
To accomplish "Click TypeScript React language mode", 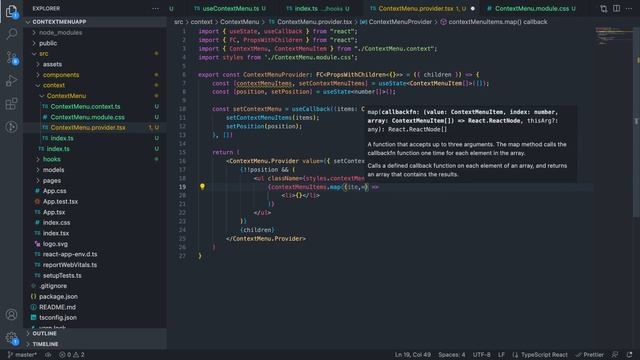I will (544, 355).
